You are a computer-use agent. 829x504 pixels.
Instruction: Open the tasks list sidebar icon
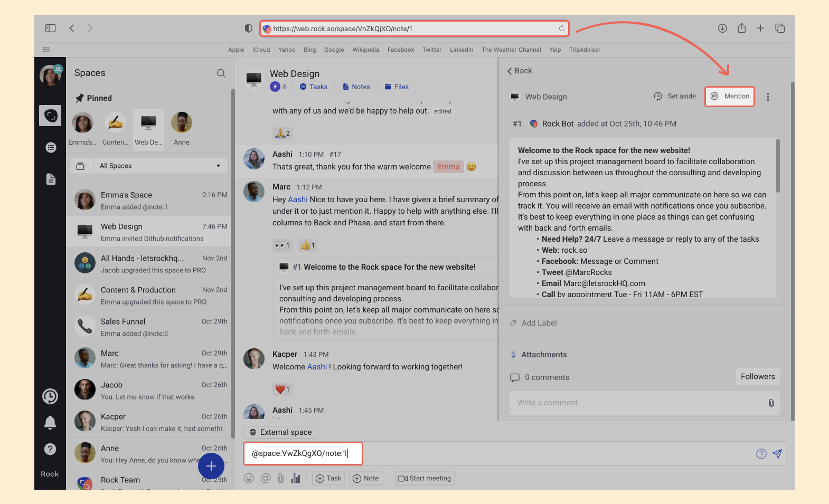[x=51, y=147]
